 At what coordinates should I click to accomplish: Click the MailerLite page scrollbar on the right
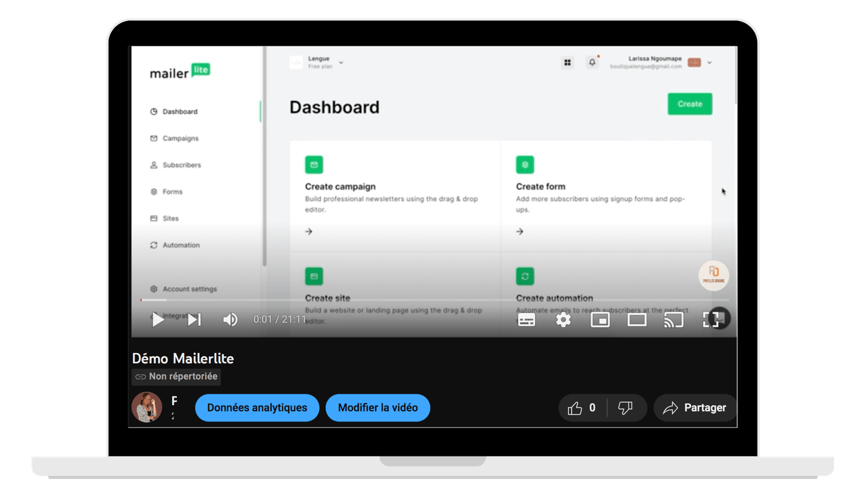coord(735,75)
